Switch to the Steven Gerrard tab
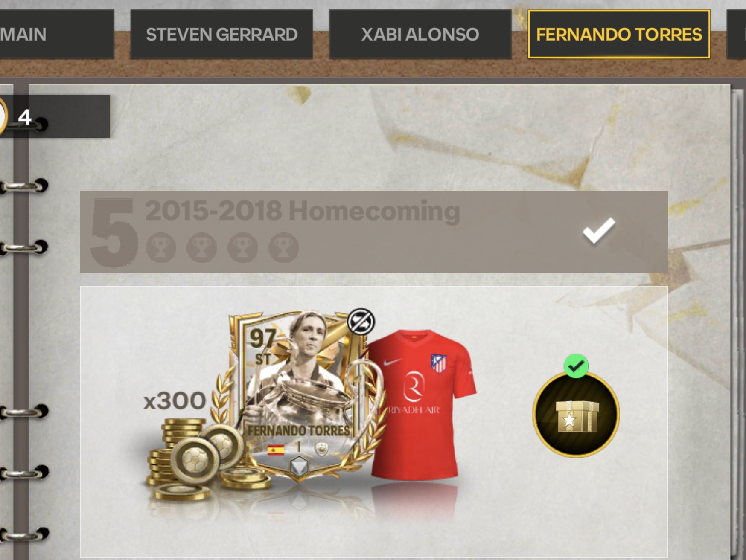This screenshot has height=560, width=746. [221, 34]
